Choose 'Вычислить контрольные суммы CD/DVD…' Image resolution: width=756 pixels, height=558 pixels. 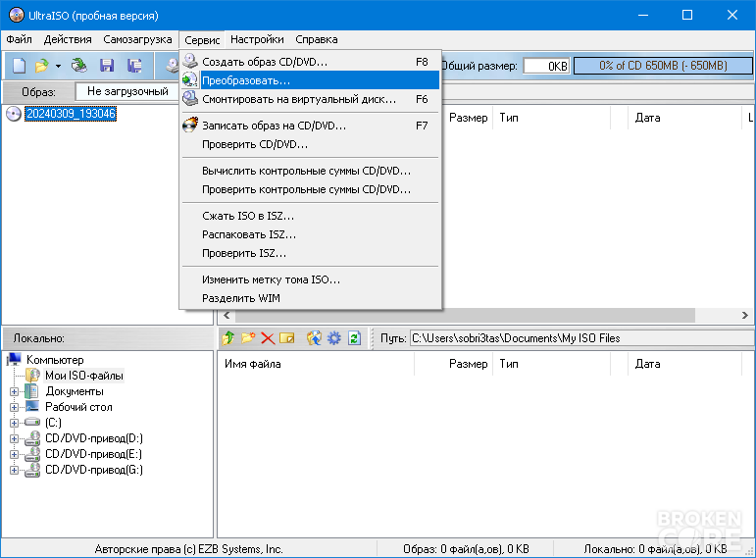pyautogui.click(x=311, y=171)
